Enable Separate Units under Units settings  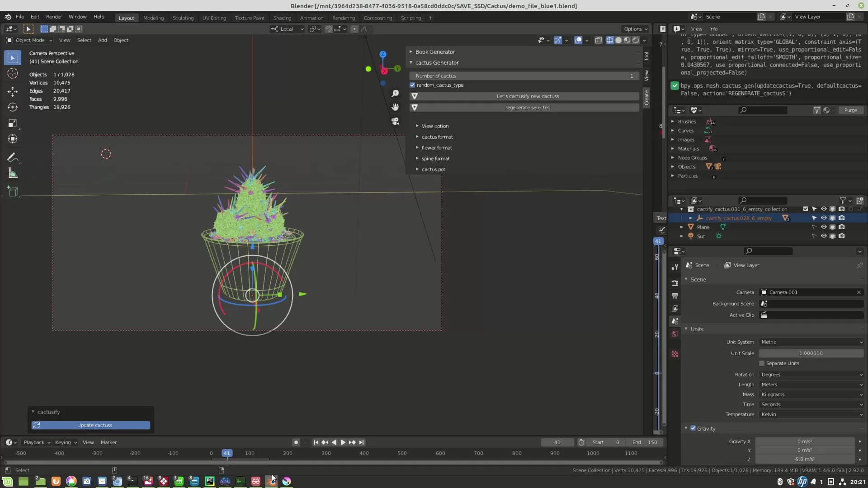pos(762,363)
